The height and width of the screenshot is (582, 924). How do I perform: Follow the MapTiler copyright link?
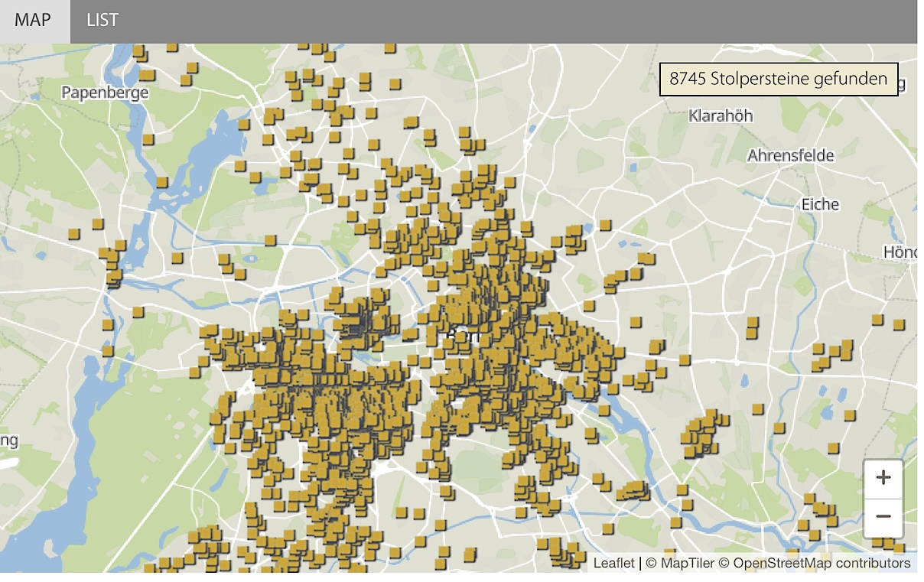pos(680,564)
